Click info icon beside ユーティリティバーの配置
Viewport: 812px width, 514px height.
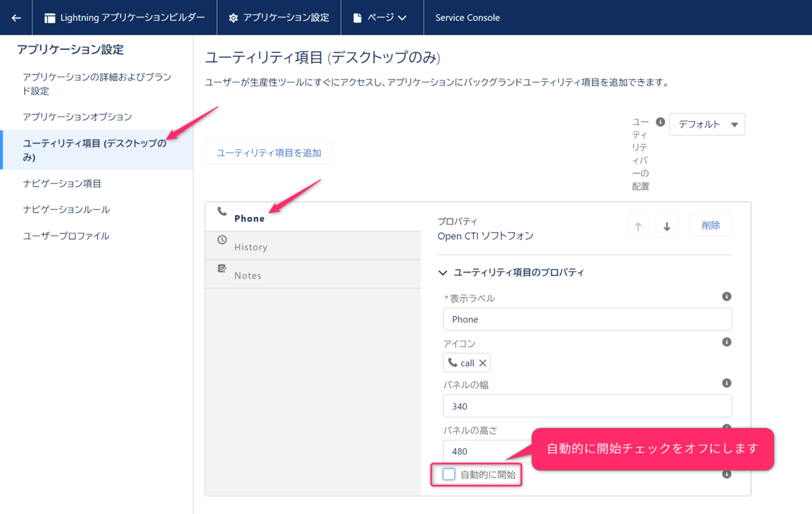point(660,122)
